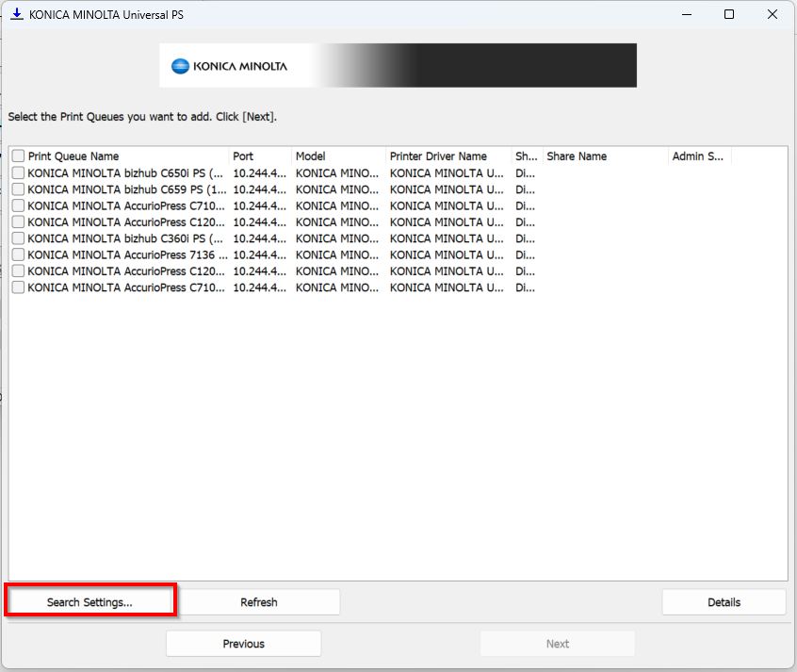Select all queues with the header checkbox
This screenshot has height=672, width=797.
pos(18,156)
